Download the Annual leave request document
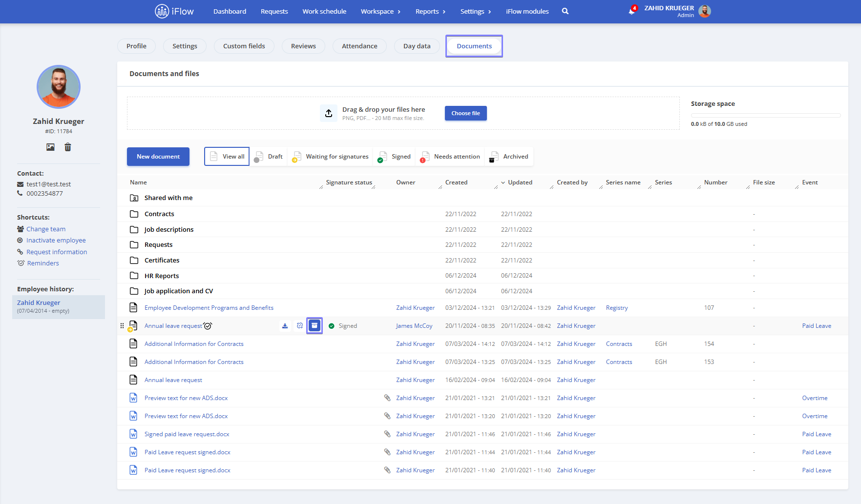Image resolution: width=861 pixels, height=504 pixels. (285, 326)
